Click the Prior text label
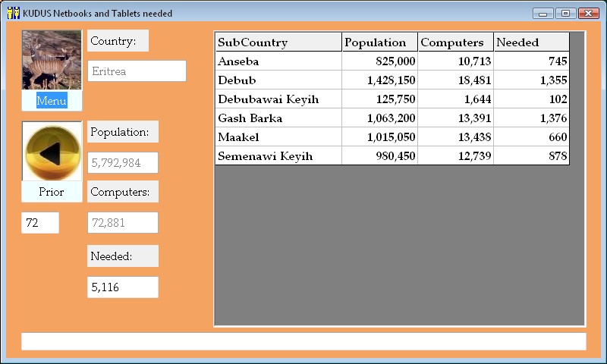 (52, 192)
